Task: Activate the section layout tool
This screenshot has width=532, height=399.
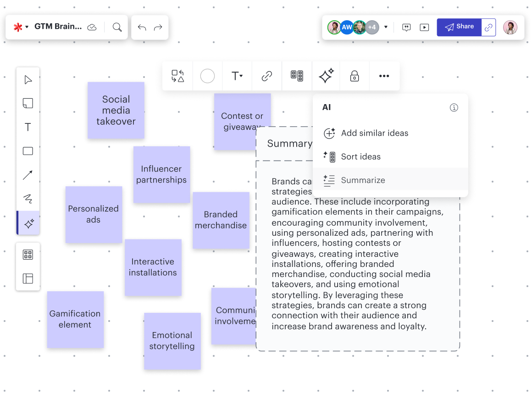Action: [28, 278]
